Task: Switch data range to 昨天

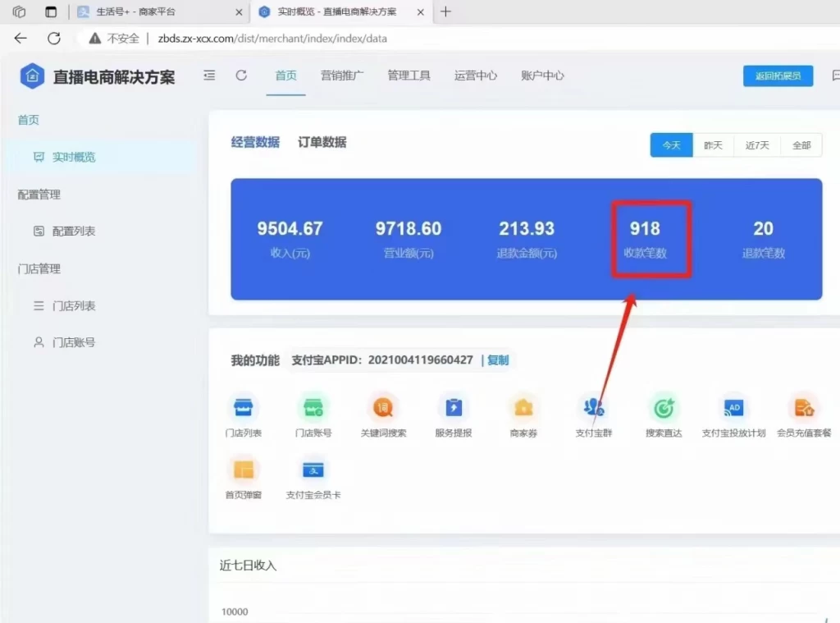Action: (x=714, y=144)
